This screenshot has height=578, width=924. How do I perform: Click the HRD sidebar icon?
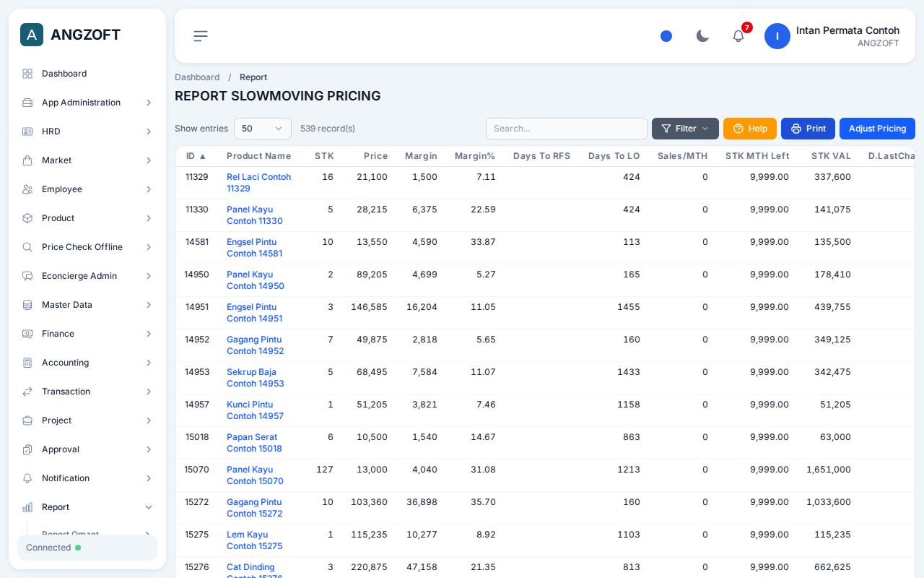pyautogui.click(x=27, y=131)
